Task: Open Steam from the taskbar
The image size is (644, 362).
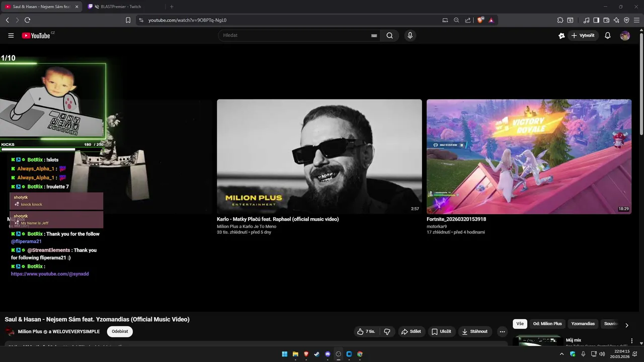Action: (x=316, y=354)
